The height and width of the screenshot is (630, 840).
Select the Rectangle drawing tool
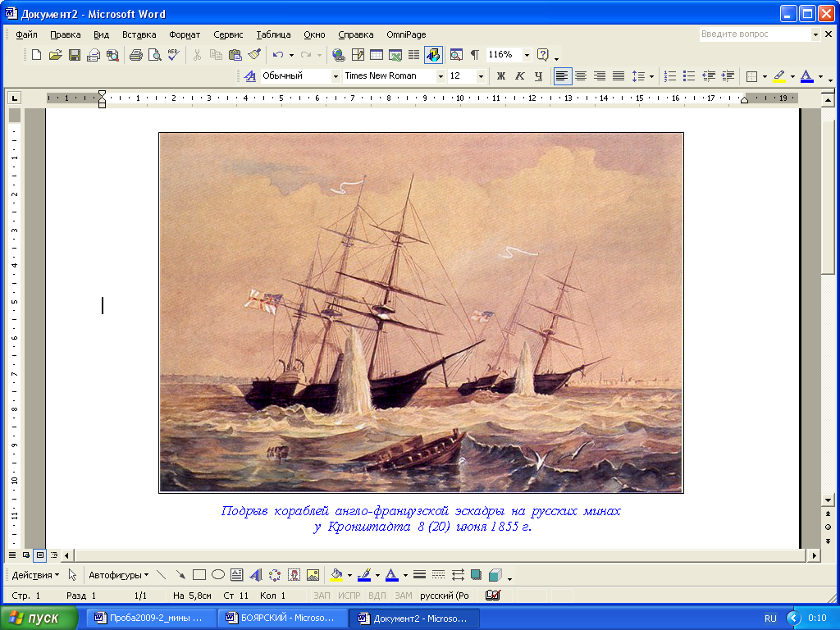(199, 575)
